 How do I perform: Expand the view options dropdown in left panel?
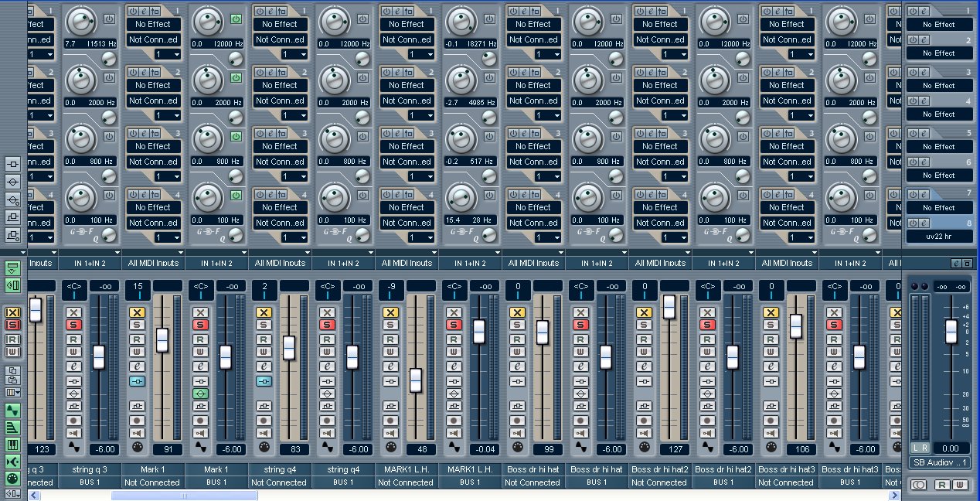(13, 393)
